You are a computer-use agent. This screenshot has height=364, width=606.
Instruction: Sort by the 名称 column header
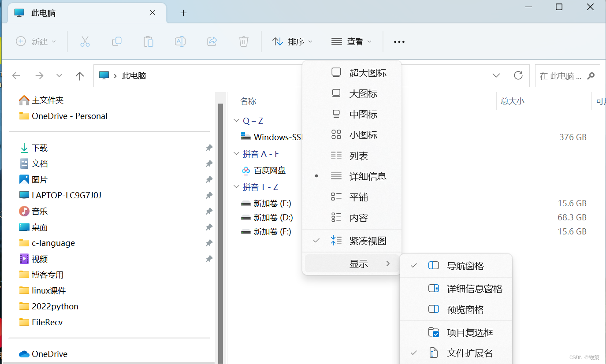248,101
